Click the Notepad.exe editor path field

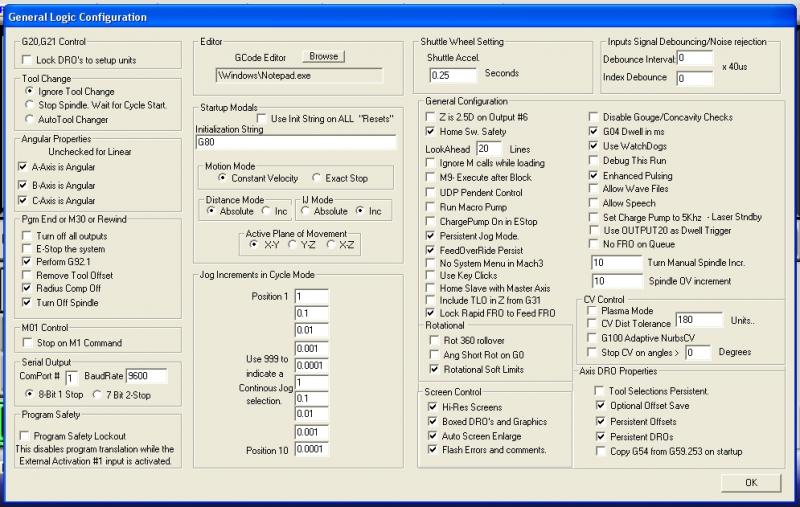tap(299, 75)
